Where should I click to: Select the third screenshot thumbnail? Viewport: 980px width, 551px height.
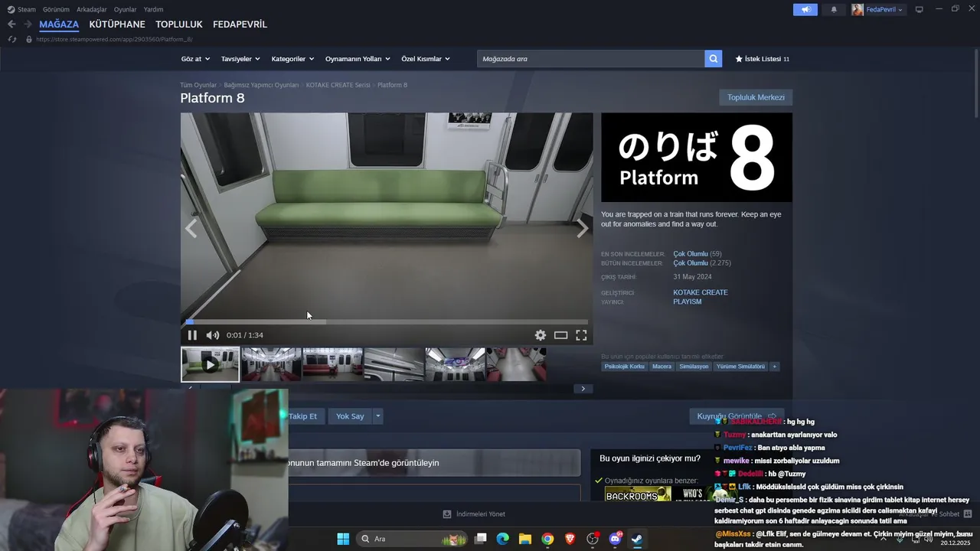click(333, 364)
